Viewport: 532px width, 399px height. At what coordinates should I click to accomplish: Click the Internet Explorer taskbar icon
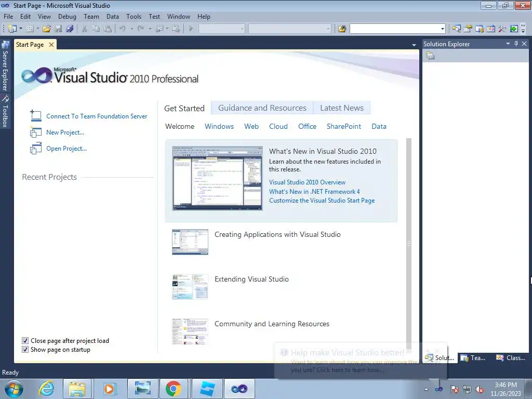click(46, 389)
